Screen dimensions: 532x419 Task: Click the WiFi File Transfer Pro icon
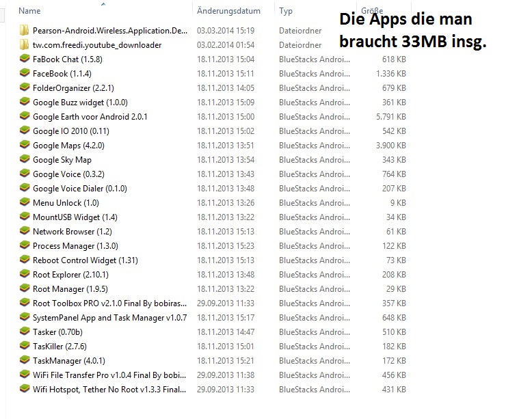[x=25, y=374]
